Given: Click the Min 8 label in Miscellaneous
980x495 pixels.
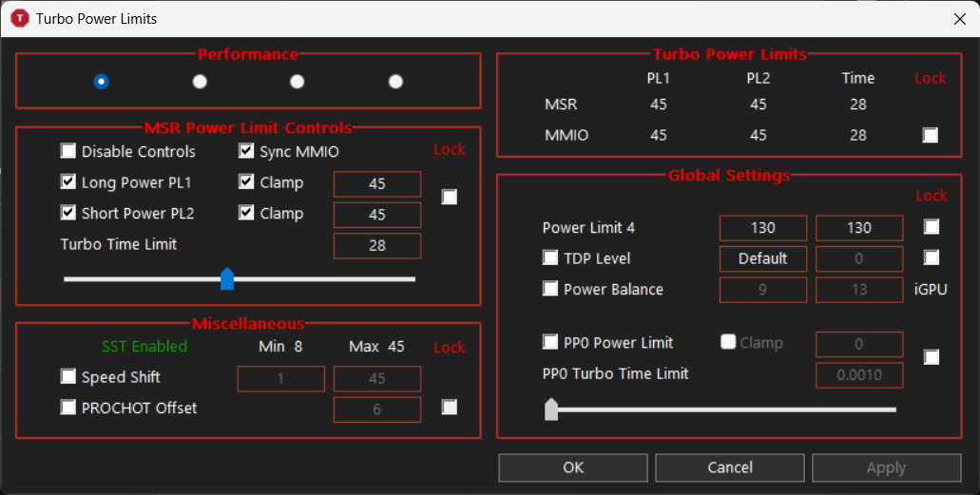Looking at the screenshot, I should point(280,346).
